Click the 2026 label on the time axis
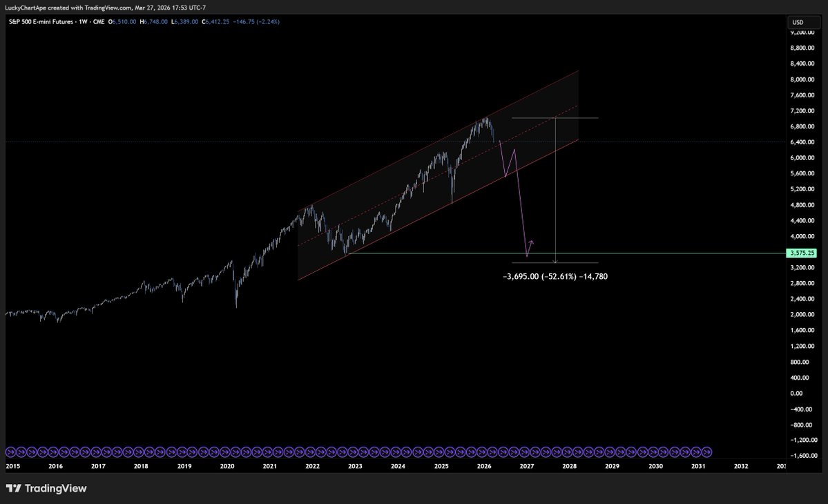The width and height of the screenshot is (828, 504). (484, 466)
